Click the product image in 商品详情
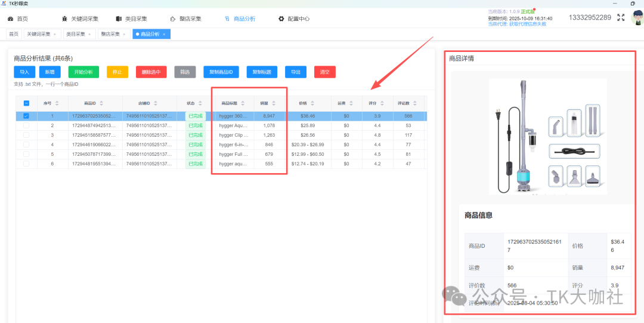 pos(547,137)
